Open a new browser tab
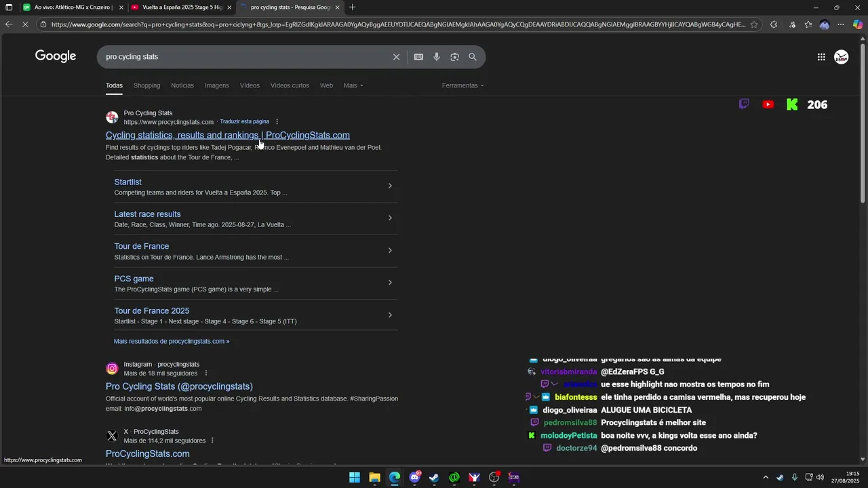Image resolution: width=868 pixels, height=488 pixels. [352, 7]
